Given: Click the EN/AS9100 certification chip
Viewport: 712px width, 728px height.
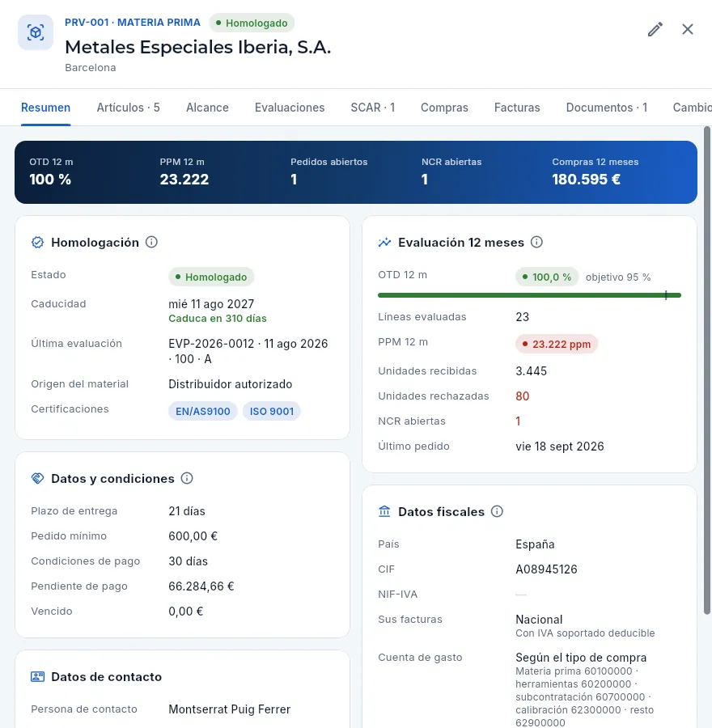Looking at the screenshot, I should click(202, 412).
